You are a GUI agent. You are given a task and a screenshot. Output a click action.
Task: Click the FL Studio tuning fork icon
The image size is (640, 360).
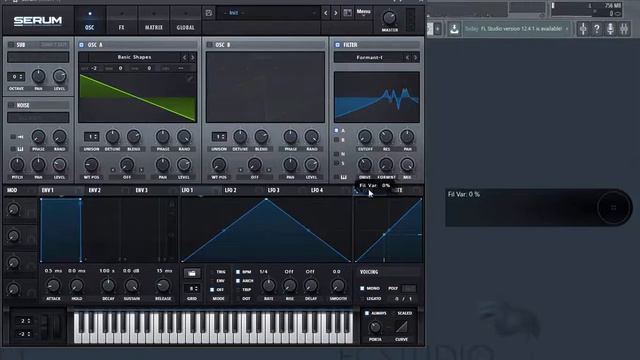(x=583, y=29)
